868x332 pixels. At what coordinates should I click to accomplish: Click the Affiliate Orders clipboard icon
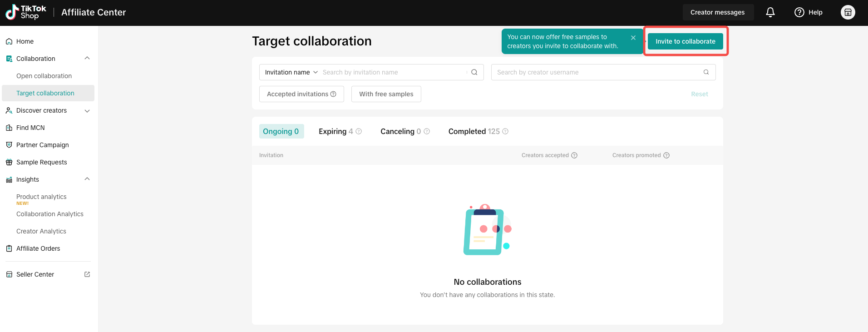(9, 248)
